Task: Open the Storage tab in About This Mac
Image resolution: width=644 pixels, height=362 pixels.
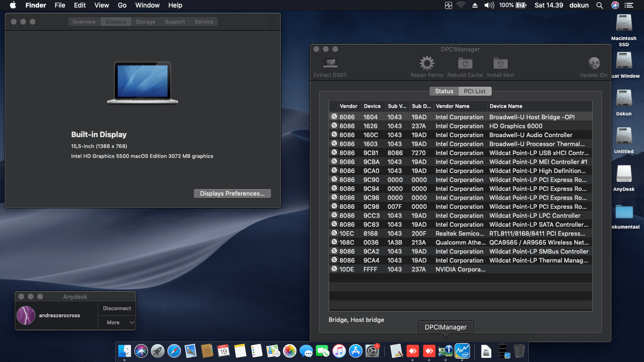Action: pos(145,22)
